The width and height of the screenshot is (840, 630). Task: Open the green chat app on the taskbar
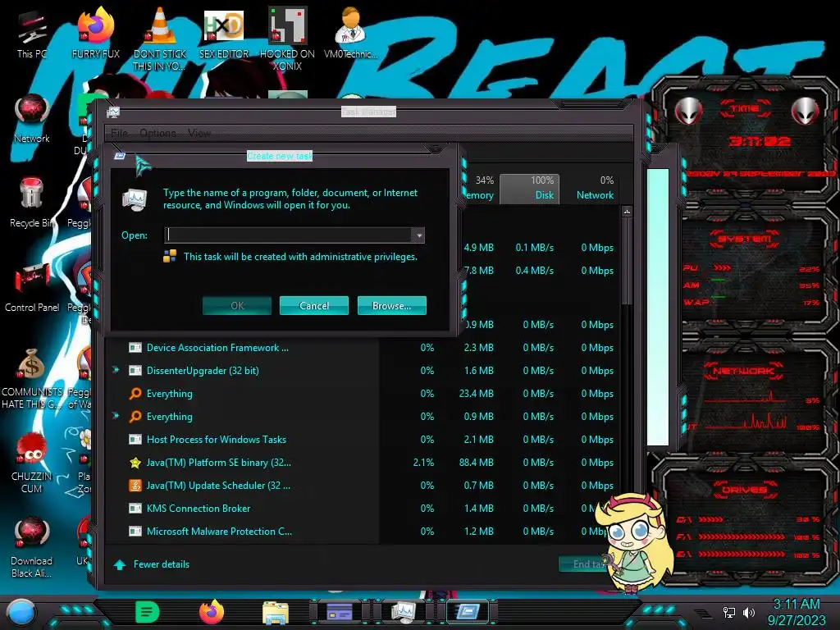pyautogui.click(x=148, y=612)
